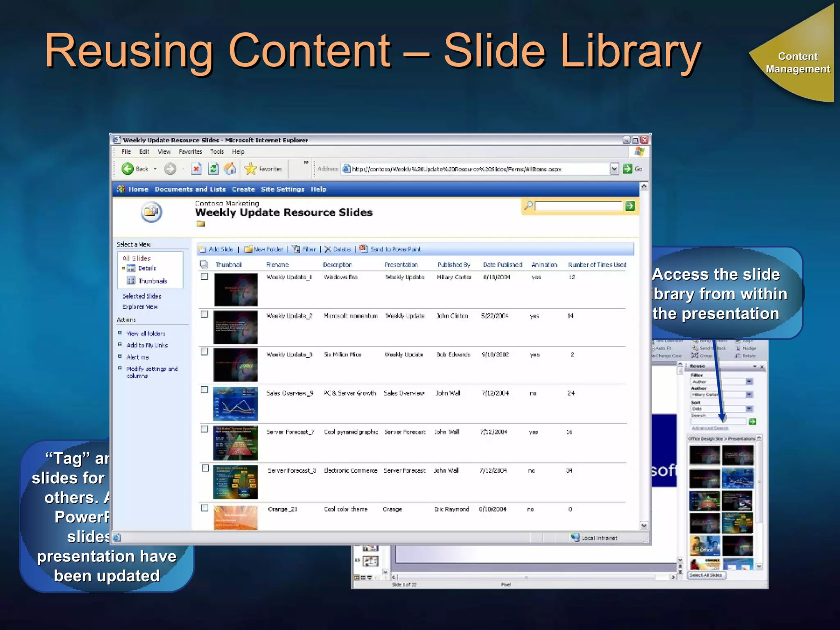Click the Number of Times Used column header

point(597,265)
